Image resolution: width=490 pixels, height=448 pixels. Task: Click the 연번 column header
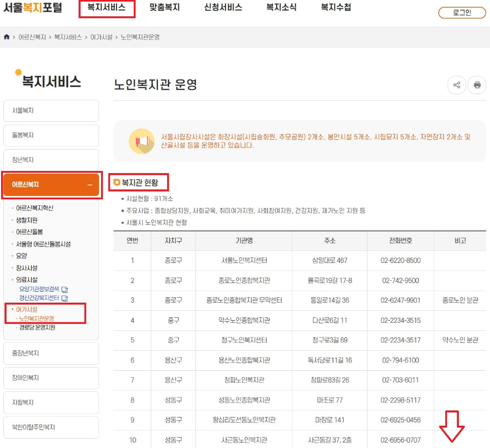[x=132, y=241]
